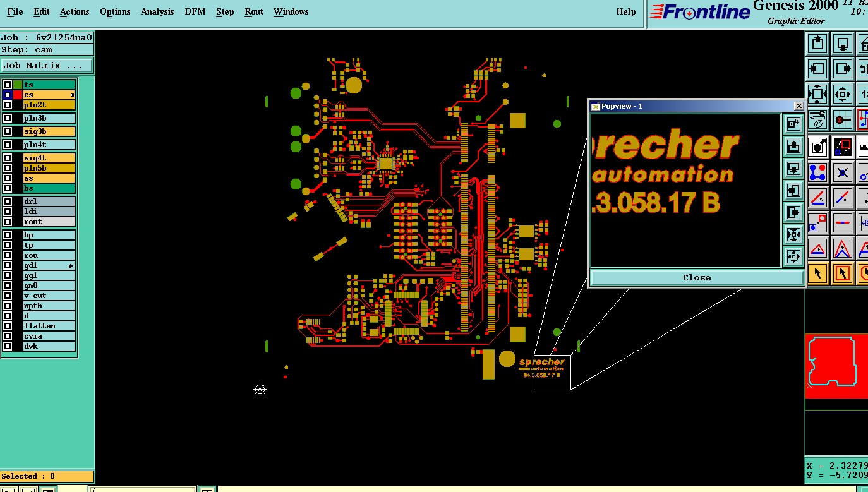Toggle display checkbox for flatten layer

click(8, 326)
